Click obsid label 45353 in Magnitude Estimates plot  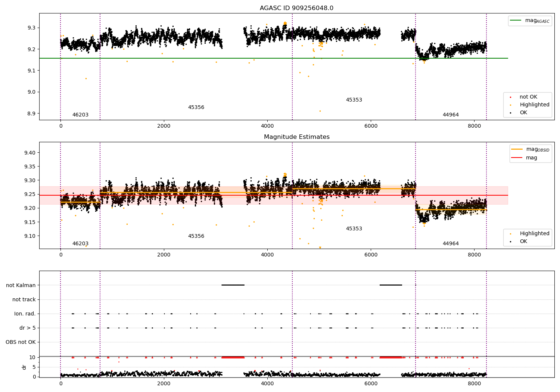(x=354, y=229)
